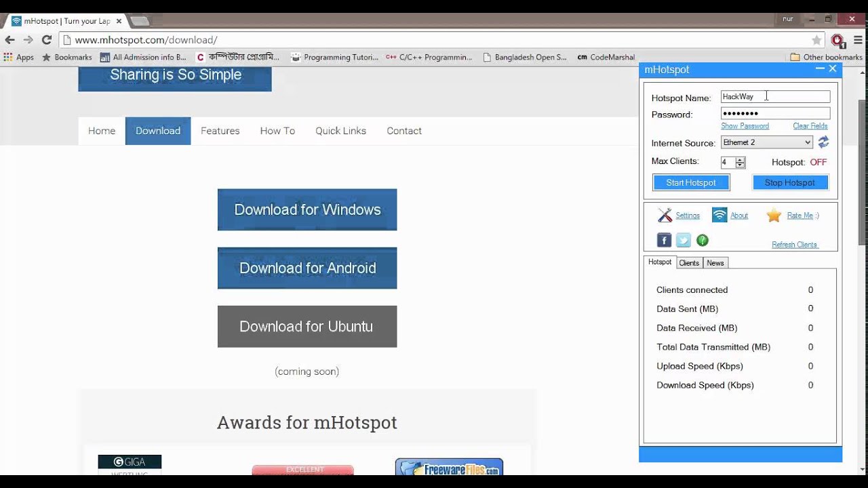
Task: Click the browser Back arrow
Action: click(9, 40)
